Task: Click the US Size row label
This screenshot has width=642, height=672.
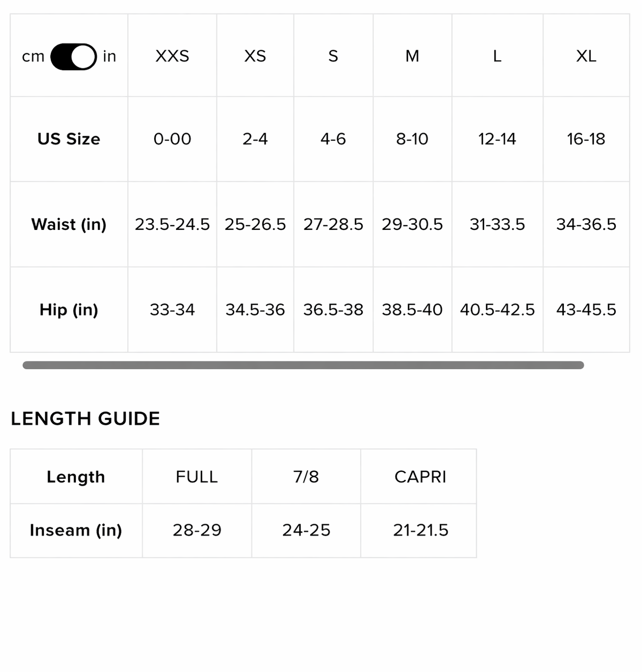Action: pos(69,139)
